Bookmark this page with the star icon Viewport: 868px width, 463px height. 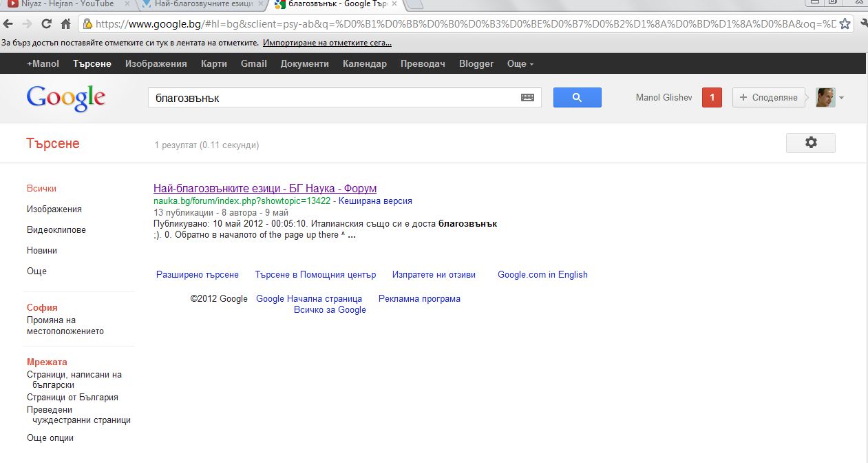[x=845, y=24]
